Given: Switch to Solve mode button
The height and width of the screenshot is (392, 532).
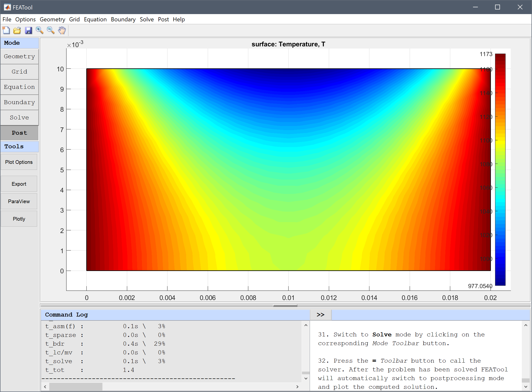Looking at the screenshot, I should pos(19,117).
